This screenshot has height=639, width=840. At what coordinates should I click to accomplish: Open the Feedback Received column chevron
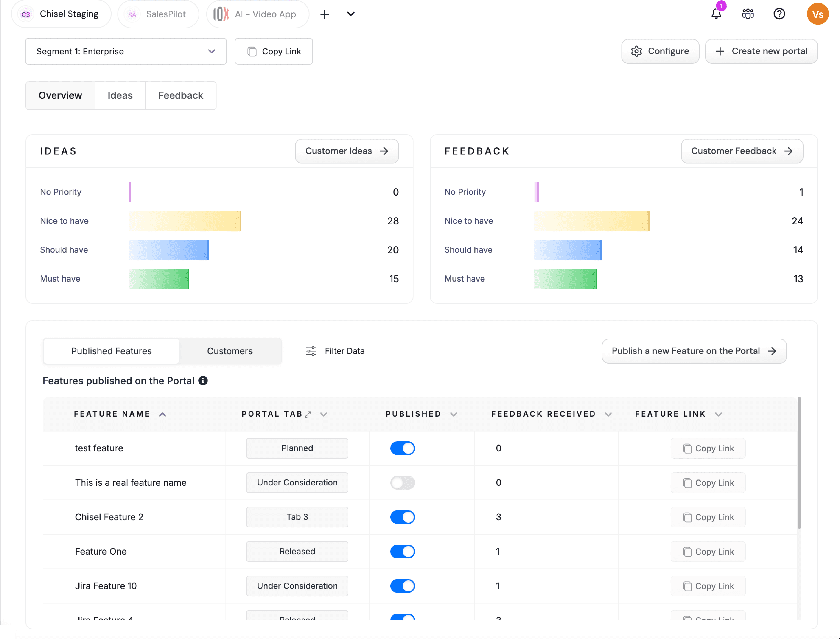(x=608, y=414)
